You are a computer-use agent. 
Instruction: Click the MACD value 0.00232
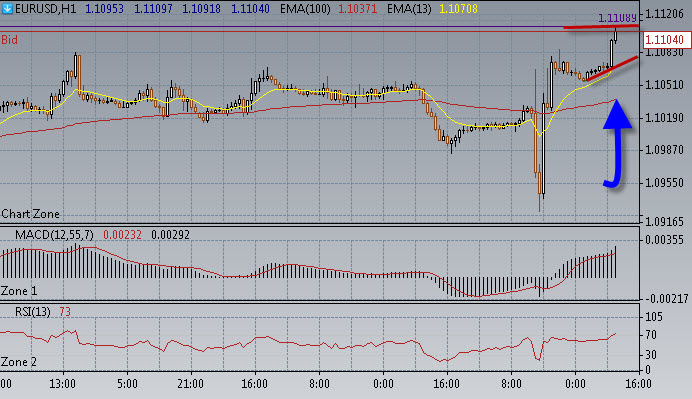[x=122, y=235]
